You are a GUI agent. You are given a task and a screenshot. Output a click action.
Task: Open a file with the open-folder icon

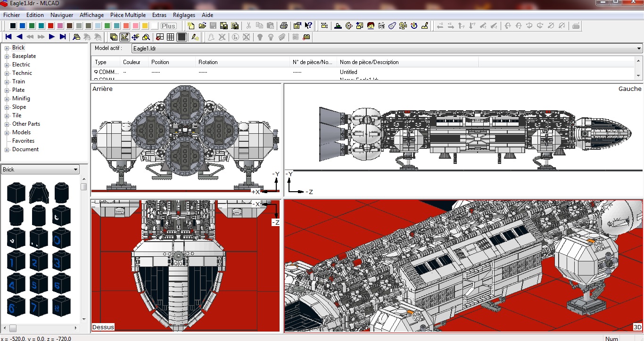coord(202,26)
